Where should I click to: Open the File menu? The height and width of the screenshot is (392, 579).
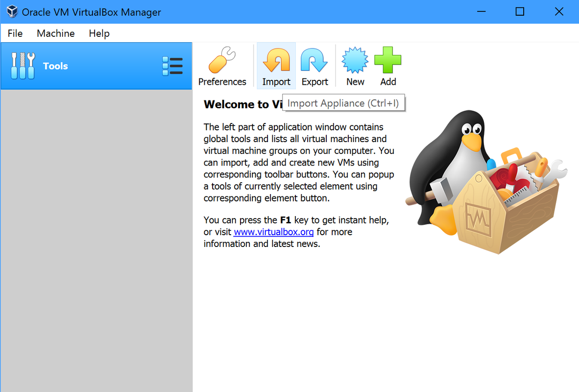click(x=15, y=33)
